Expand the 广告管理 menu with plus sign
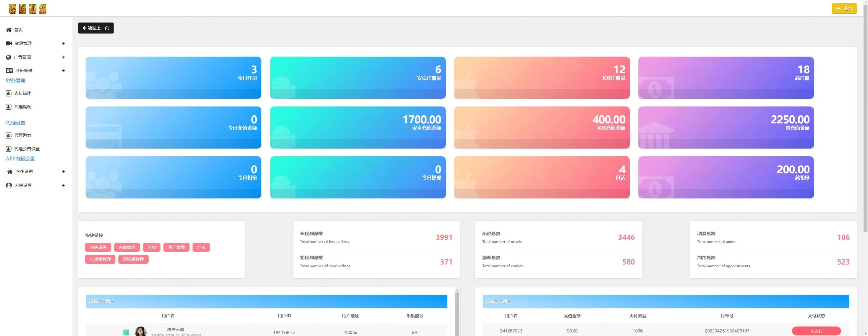This screenshot has width=868, height=336. pyautogui.click(x=63, y=57)
